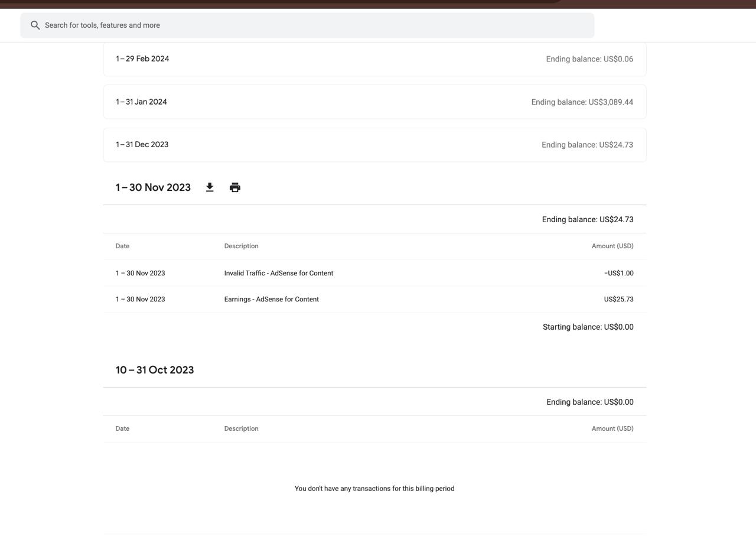Collapse the 10–31 Oct 2023 section heading

click(155, 370)
